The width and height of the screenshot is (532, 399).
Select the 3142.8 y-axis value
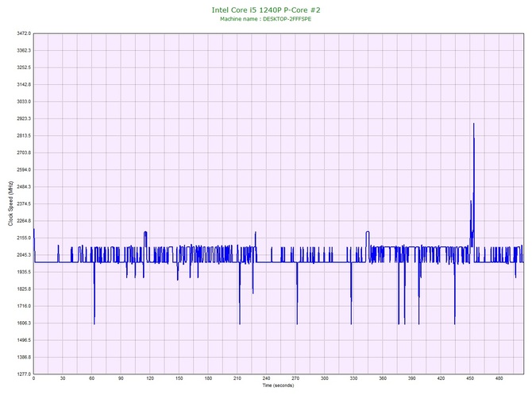tap(24, 84)
